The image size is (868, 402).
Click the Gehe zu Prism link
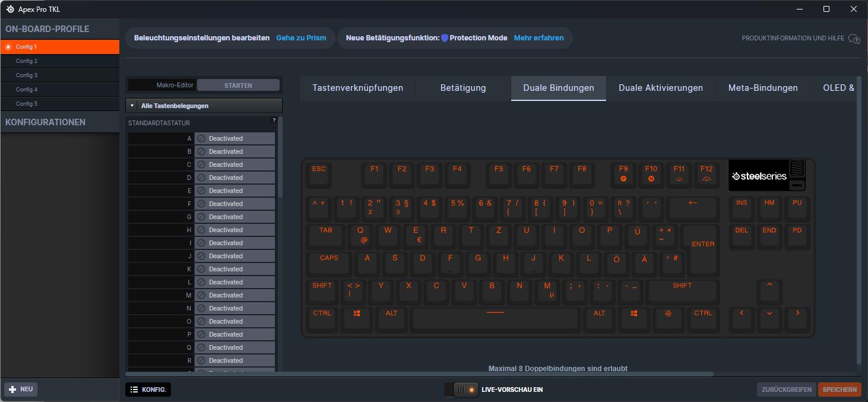pyautogui.click(x=301, y=38)
